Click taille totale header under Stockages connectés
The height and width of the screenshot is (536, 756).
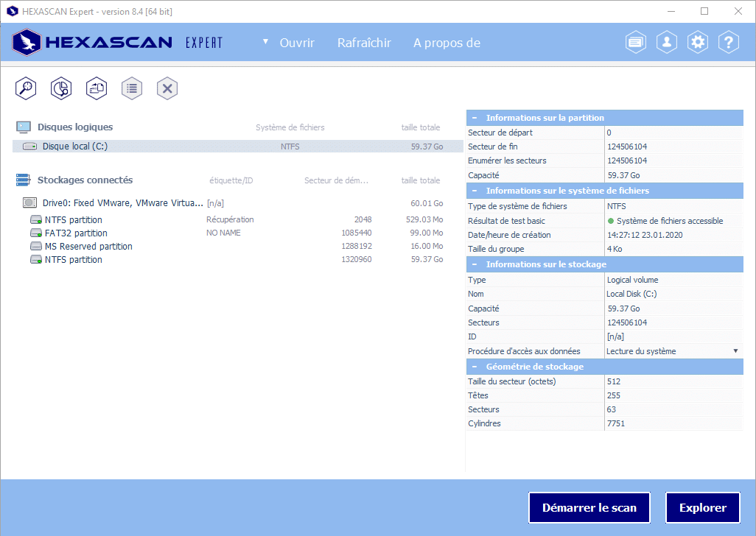(421, 180)
